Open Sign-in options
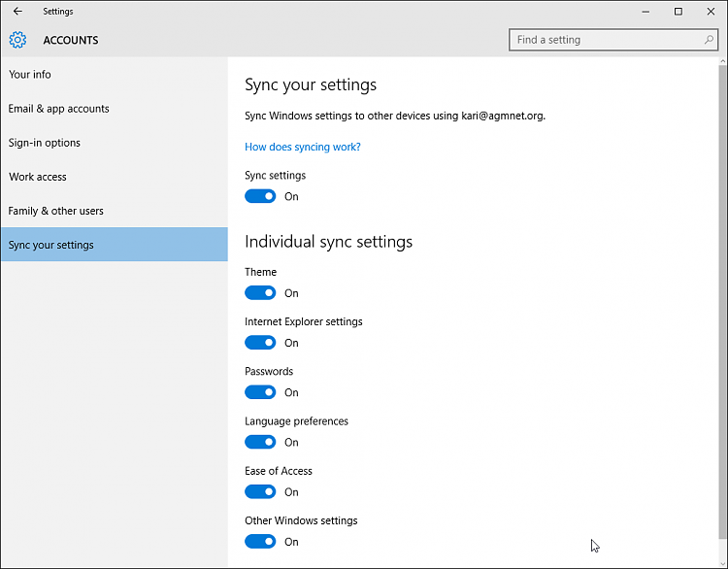The image size is (728, 569). tap(115, 143)
